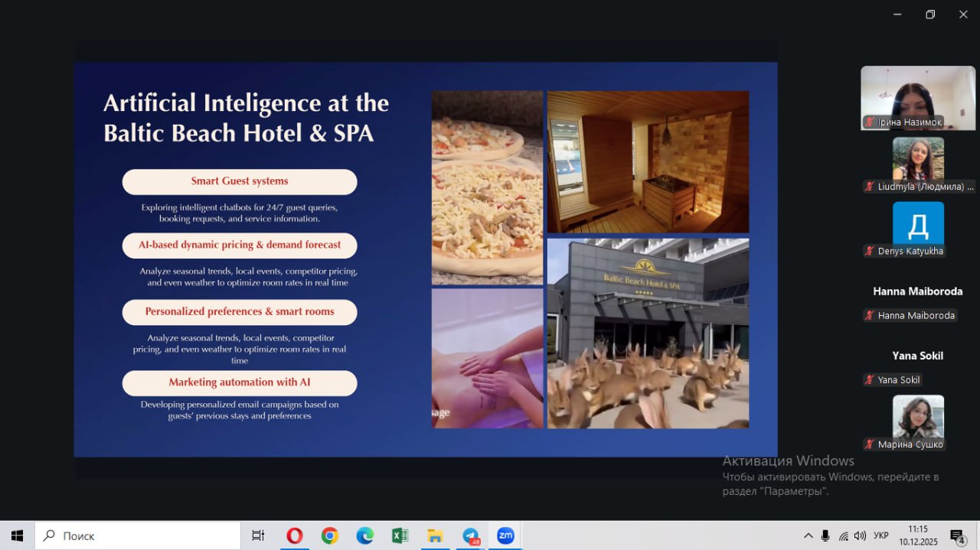Open the Windows Start menu
The width and height of the screenshot is (980, 550).
[x=17, y=535]
